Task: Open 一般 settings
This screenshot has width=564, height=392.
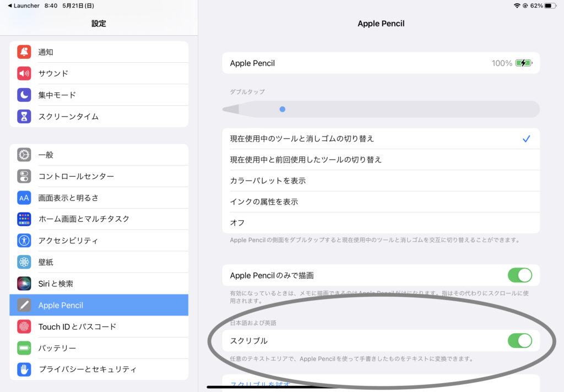Action: click(99, 155)
